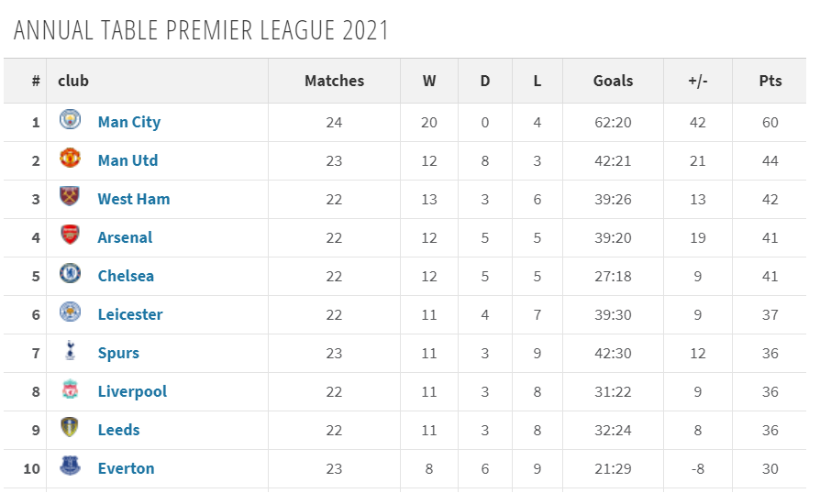Click the Liverpool club crest
Image resolution: width=820 pixels, height=504 pixels.
point(70,389)
